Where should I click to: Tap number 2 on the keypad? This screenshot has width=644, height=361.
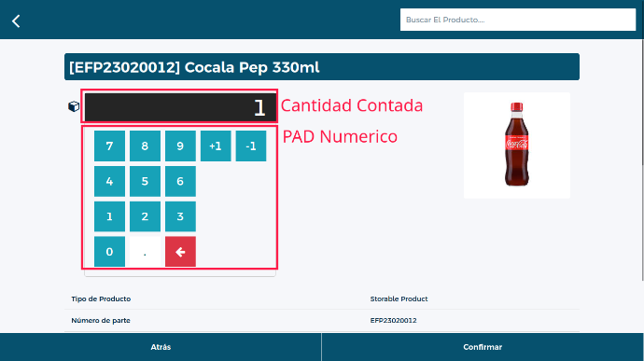click(145, 216)
